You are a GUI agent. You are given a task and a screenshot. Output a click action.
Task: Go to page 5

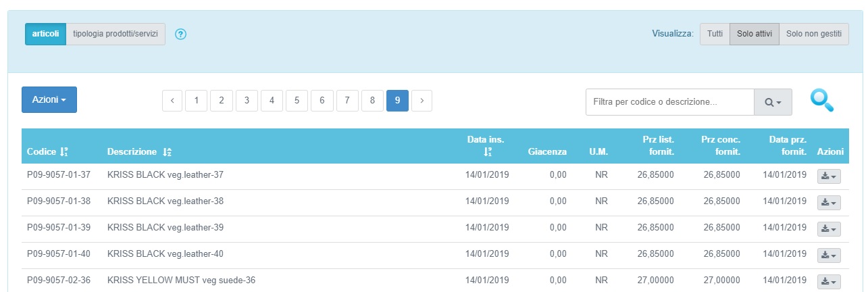tap(297, 101)
